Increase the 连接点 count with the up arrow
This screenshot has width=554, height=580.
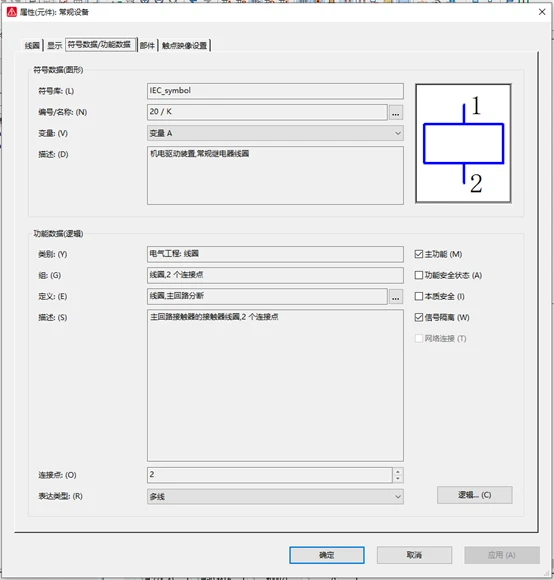(x=398, y=472)
